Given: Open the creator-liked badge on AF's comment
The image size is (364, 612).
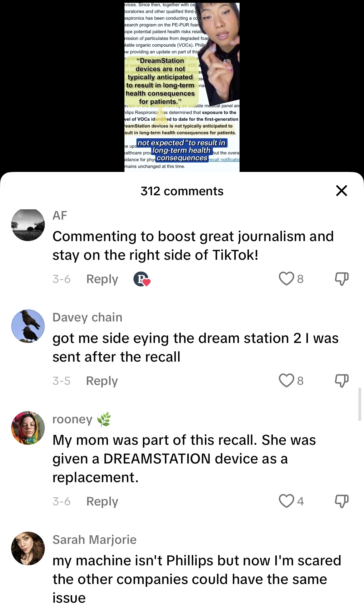Looking at the screenshot, I should tap(142, 279).
